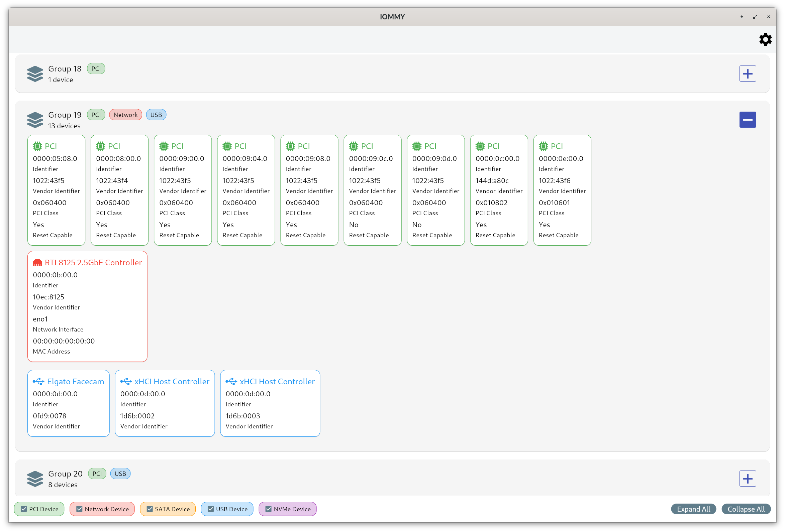Click the Group 20 '8 devices' label
This screenshot has height=532, width=785.
click(x=63, y=485)
